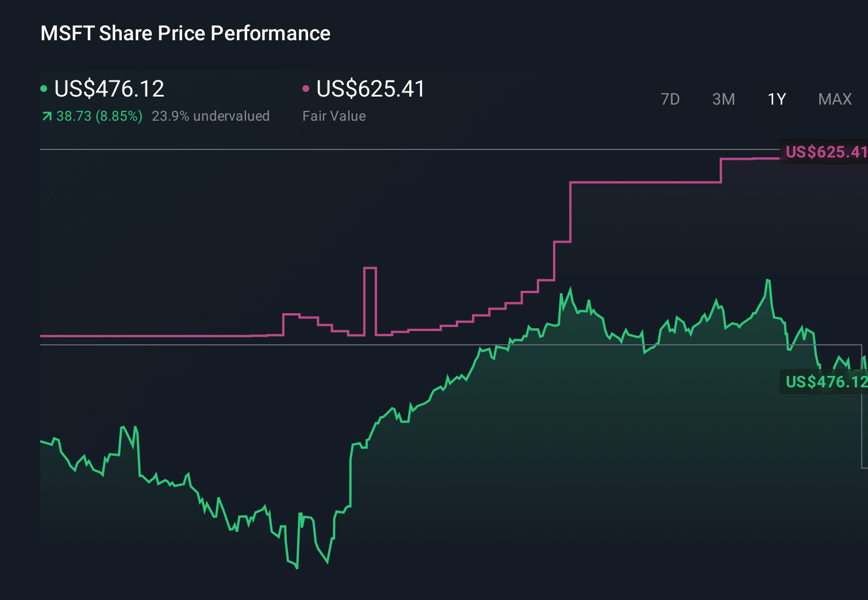Screen dimensions: 868x600
Task: Switch to the 7D time range
Action: (670, 99)
